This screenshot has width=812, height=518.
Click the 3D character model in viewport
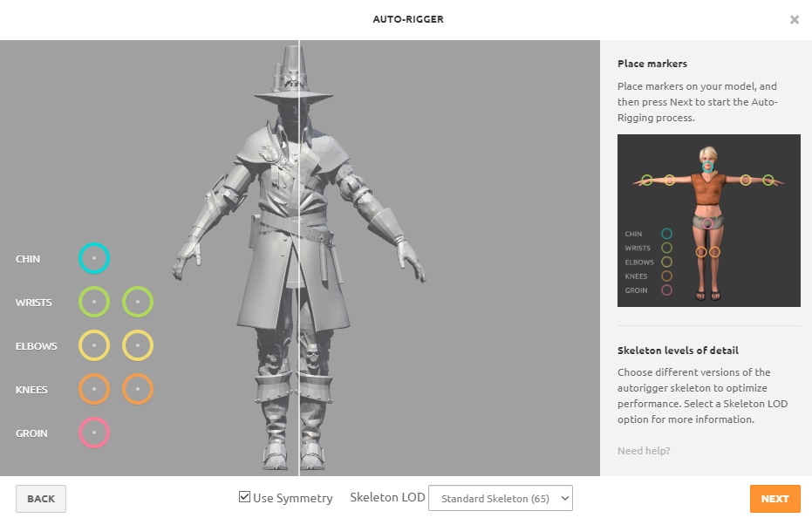299,258
